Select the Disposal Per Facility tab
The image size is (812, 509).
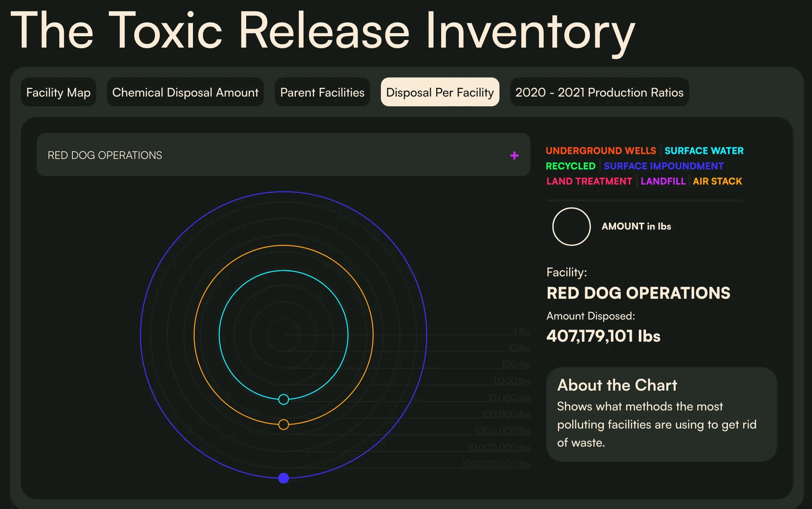coord(440,92)
